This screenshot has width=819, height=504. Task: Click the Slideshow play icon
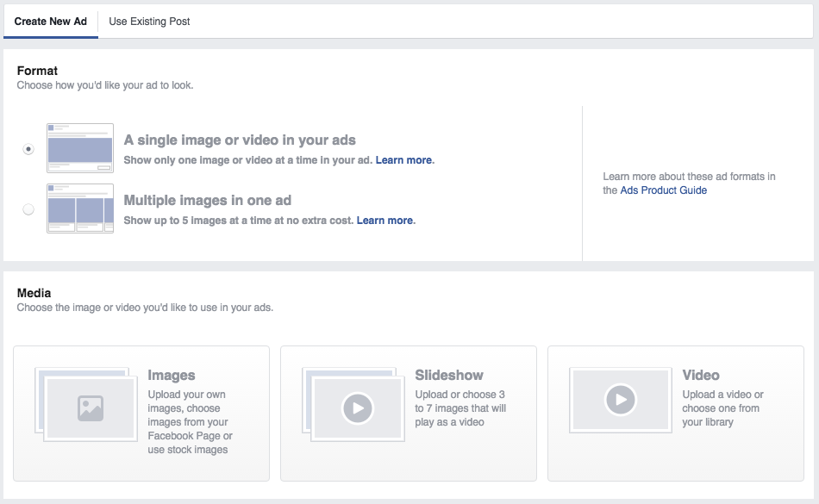tap(357, 408)
